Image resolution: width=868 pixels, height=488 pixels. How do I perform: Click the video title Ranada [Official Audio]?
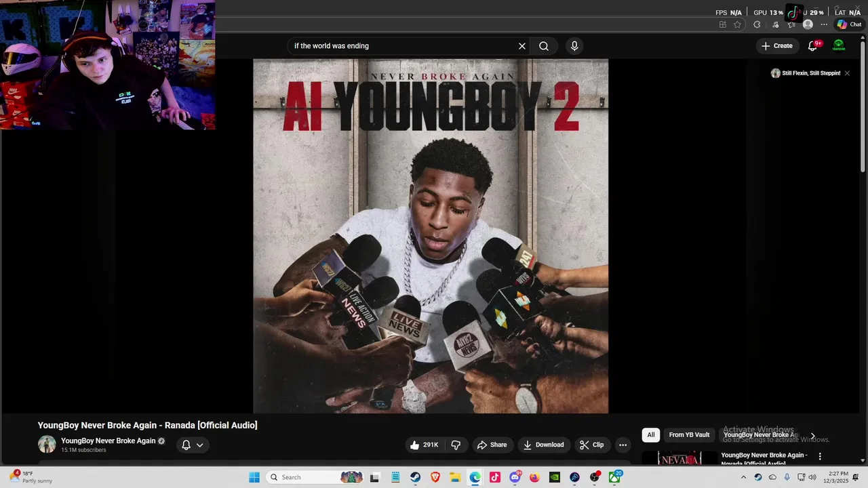coord(147,425)
